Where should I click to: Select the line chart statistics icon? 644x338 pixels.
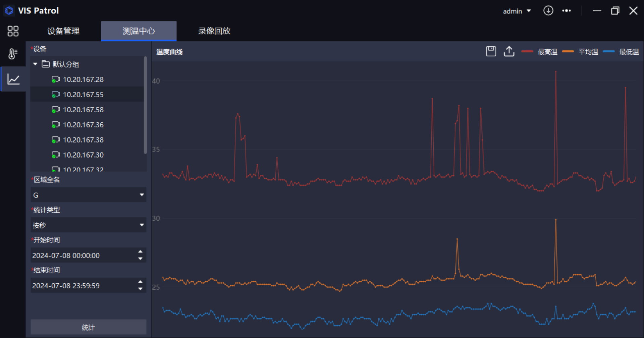[x=13, y=79]
